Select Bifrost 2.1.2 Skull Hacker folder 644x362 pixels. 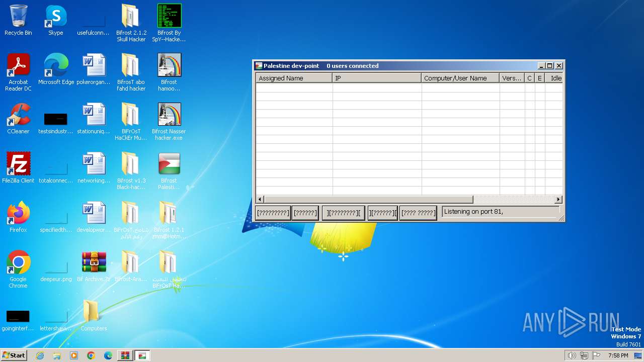131,23
